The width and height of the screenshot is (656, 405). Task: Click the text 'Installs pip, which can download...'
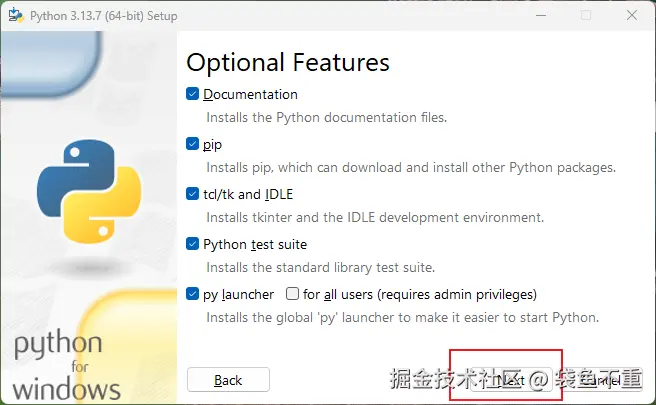click(x=411, y=168)
